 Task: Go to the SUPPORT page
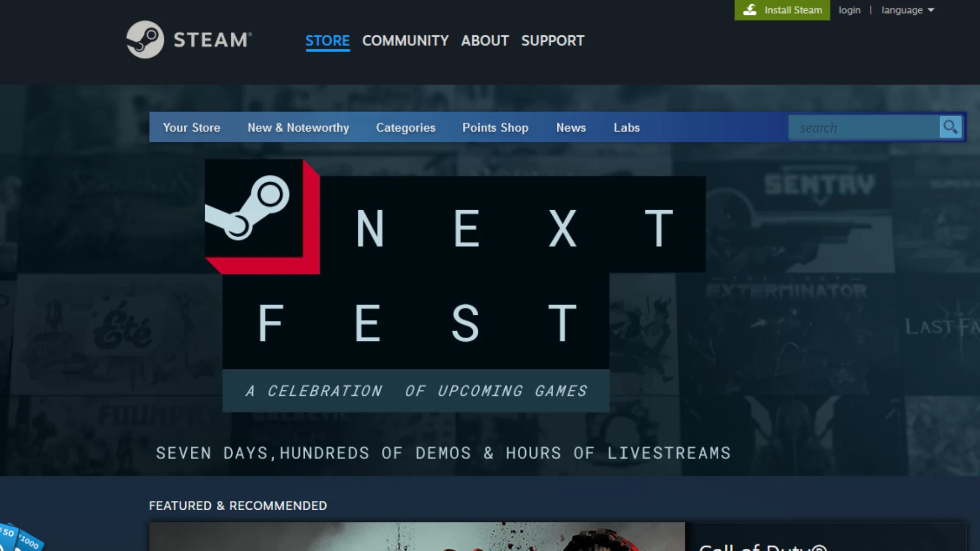pos(552,41)
